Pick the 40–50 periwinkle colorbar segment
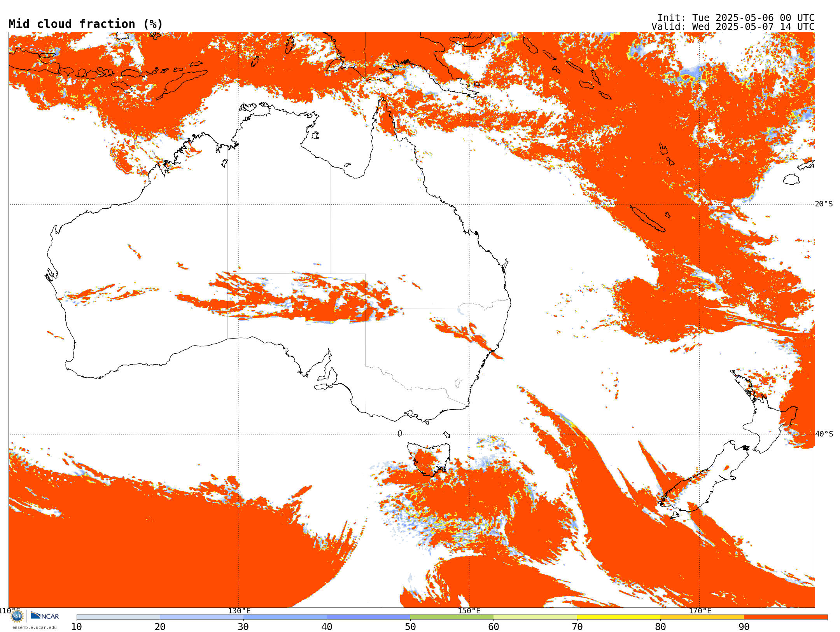 pos(368,617)
